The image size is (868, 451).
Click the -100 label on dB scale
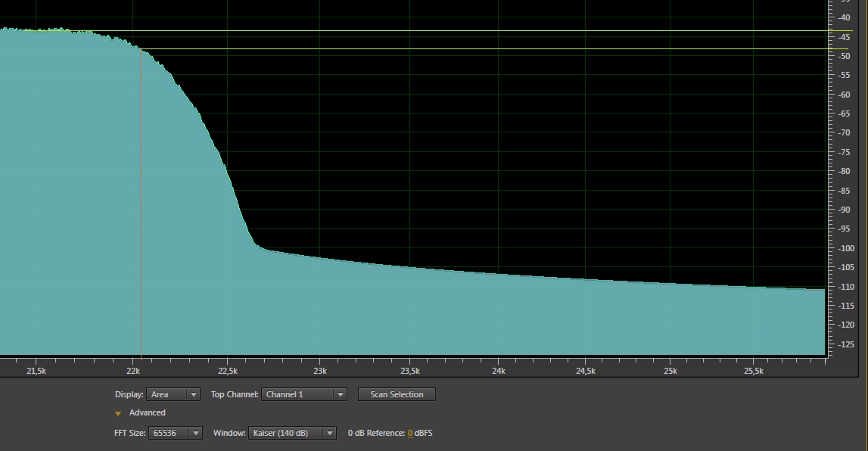point(846,248)
